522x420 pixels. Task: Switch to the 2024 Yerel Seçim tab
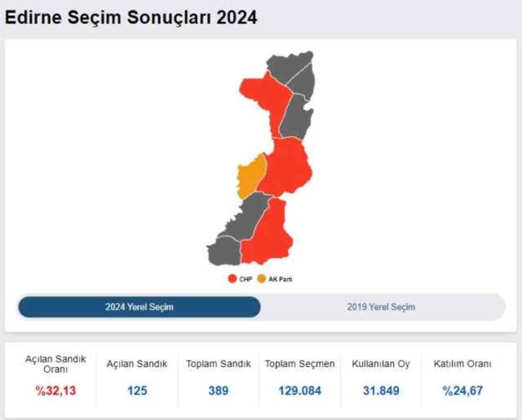138,307
